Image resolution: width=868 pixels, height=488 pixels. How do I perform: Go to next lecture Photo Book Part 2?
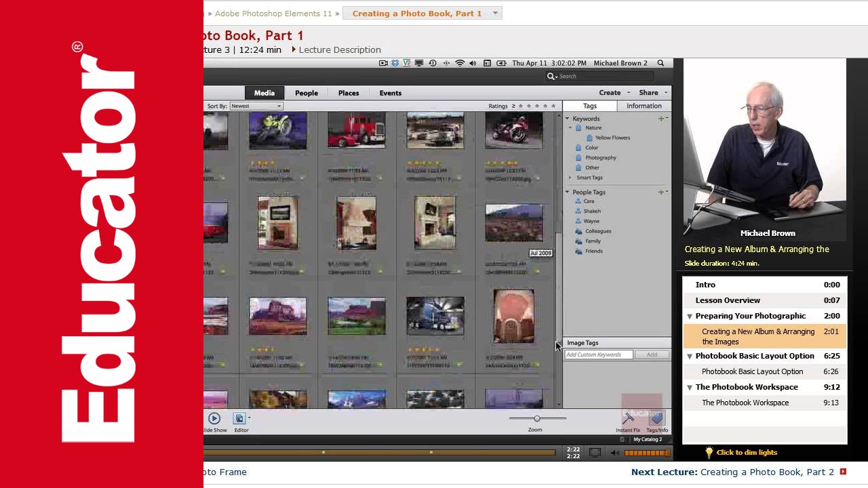click(767, 472)
